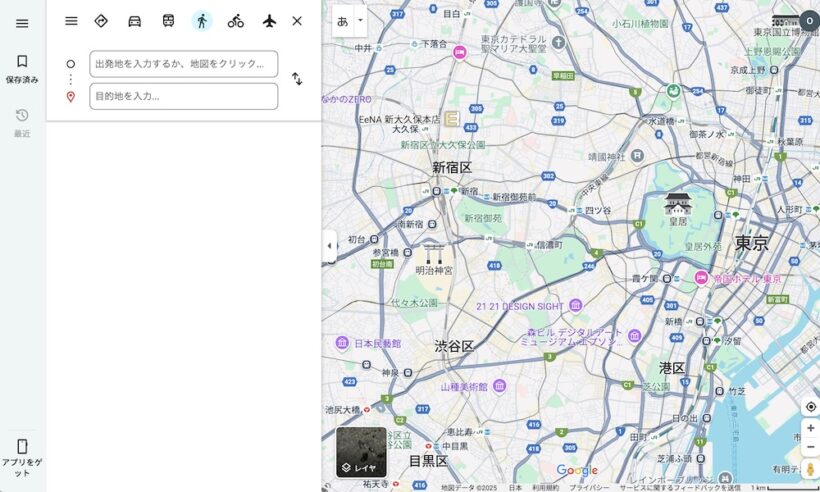This screenshot has height=492, width=820.
Task: Open the menu inside the directions panel
Action: pyautogui.click(x=71, y=21)
